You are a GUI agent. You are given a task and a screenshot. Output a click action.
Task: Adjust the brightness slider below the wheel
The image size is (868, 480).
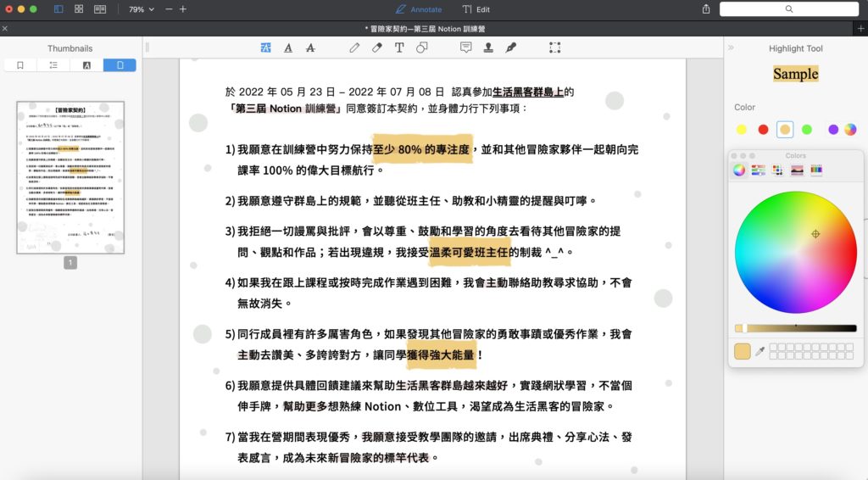click(795, 328)
